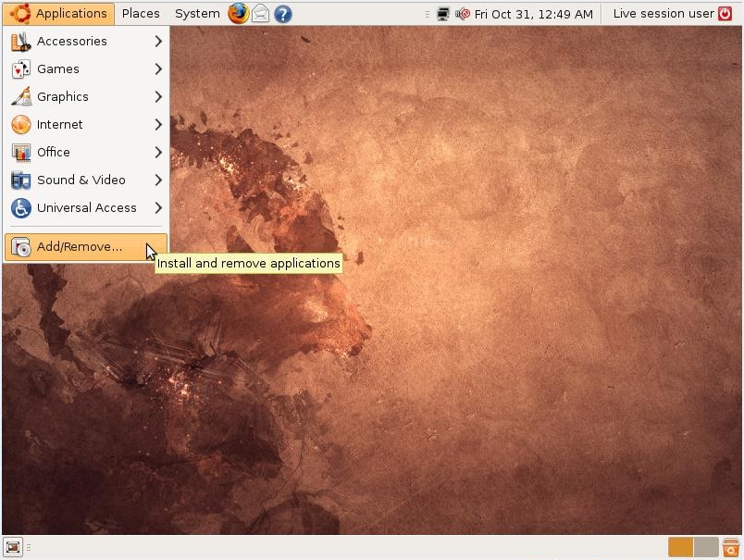Click the red power shutdown icon

pos(725,13)
